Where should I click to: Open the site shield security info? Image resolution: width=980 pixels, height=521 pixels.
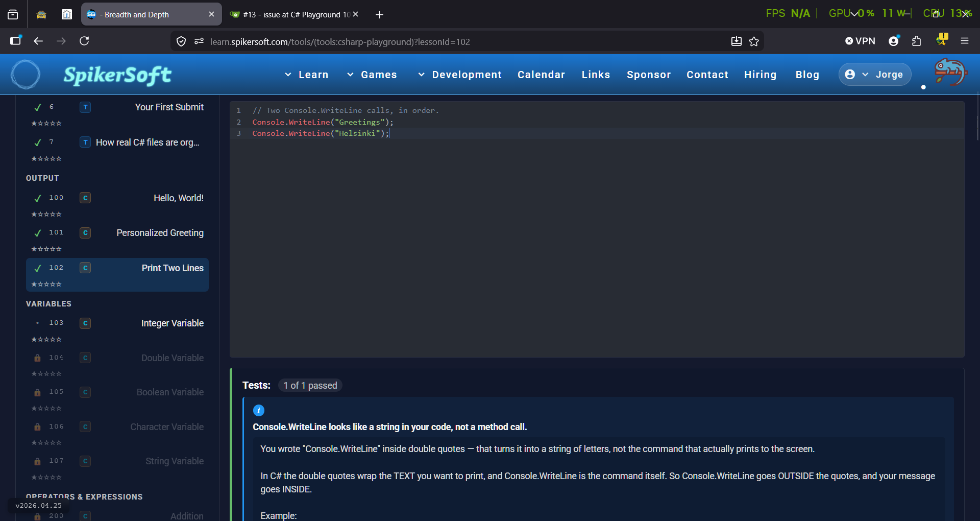click(x=181, y=41)
